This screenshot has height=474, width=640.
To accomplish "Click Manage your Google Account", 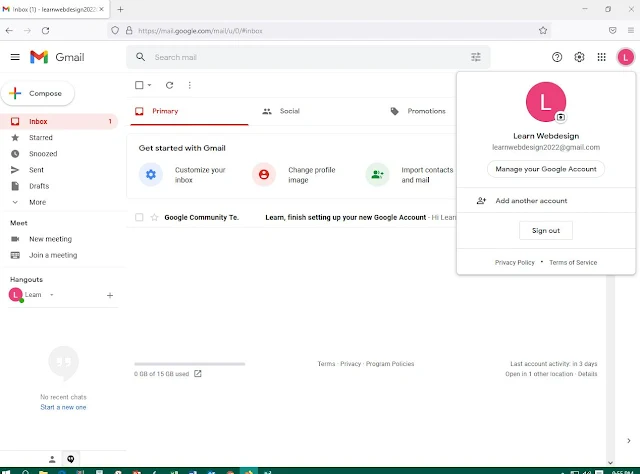I will click(546, 169).
